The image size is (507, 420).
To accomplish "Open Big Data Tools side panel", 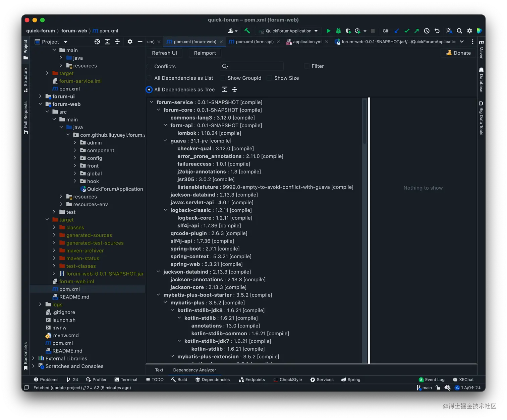I will pyautogui.click(x=481, y=118).
